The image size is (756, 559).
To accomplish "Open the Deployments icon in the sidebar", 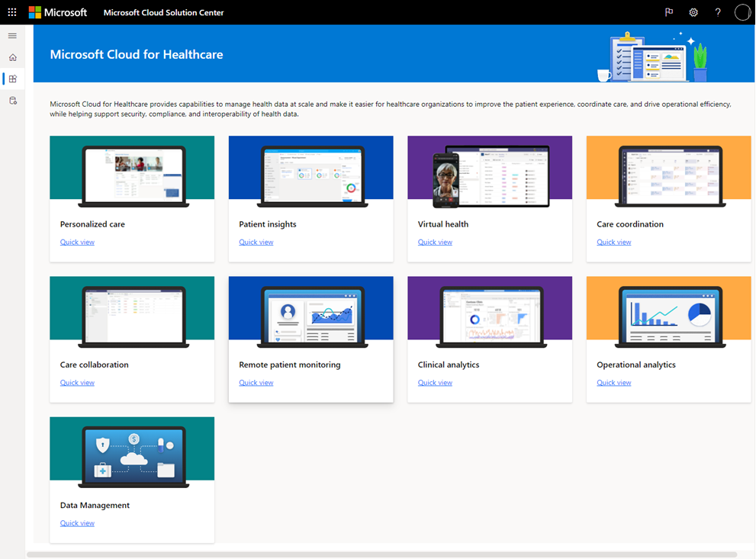I will (11, 100).
